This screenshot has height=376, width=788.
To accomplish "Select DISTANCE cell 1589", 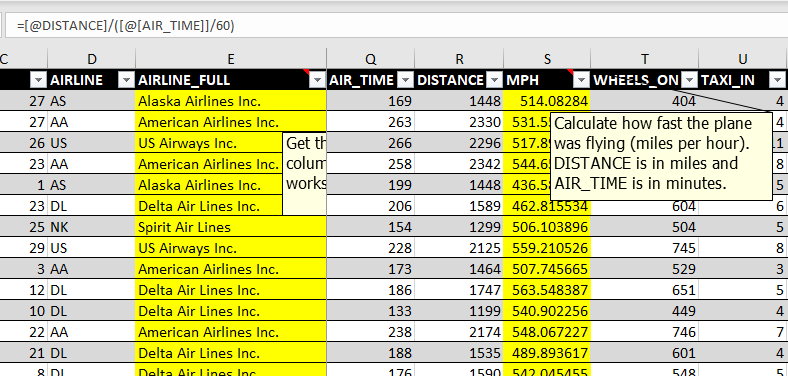I will click(459, 206).
